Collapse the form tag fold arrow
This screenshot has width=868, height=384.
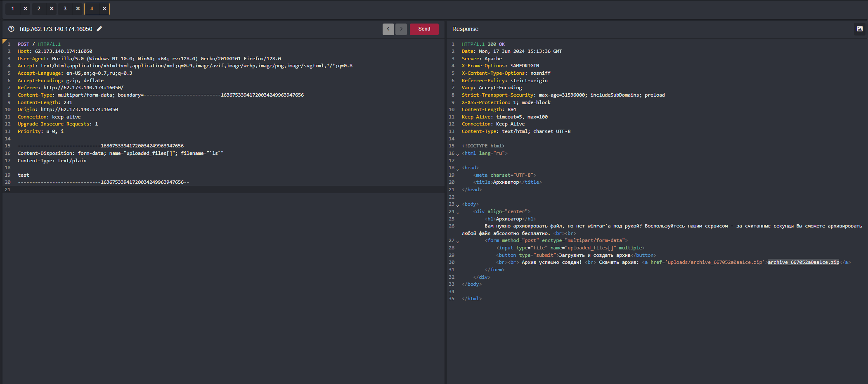(x=457, y=242)
